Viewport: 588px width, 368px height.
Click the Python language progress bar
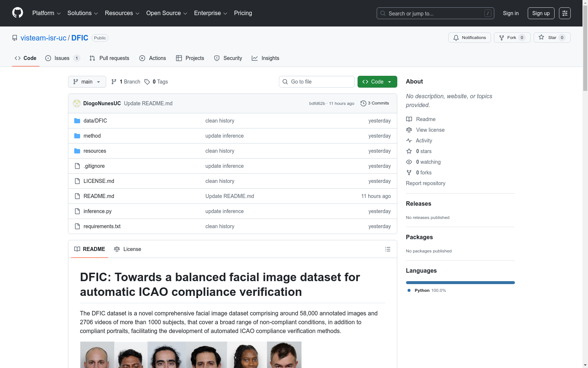(x=460, y=283)
